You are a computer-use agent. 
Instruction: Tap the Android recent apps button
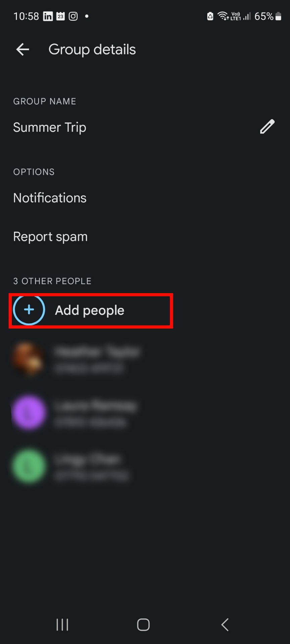[x=62, y=625]
